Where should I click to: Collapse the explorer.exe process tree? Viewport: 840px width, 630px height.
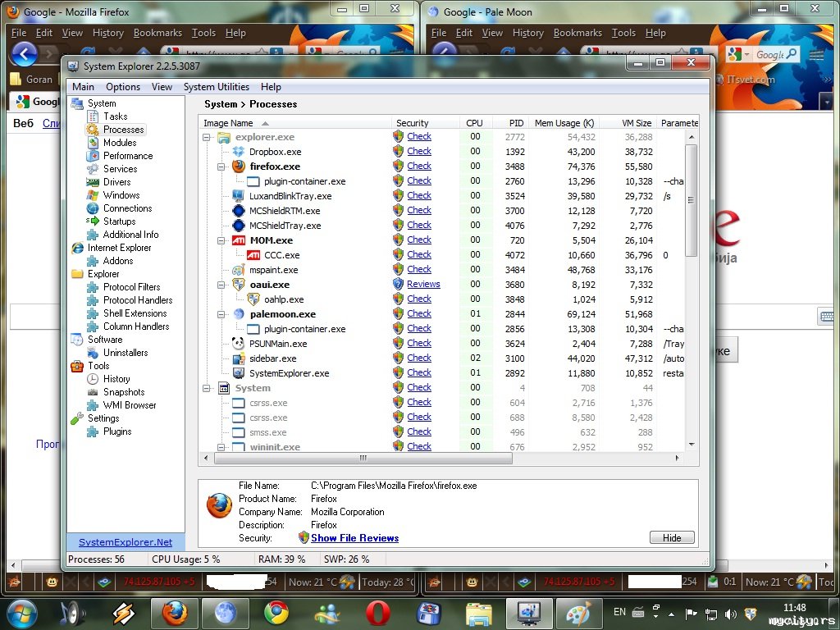(206, 138)
